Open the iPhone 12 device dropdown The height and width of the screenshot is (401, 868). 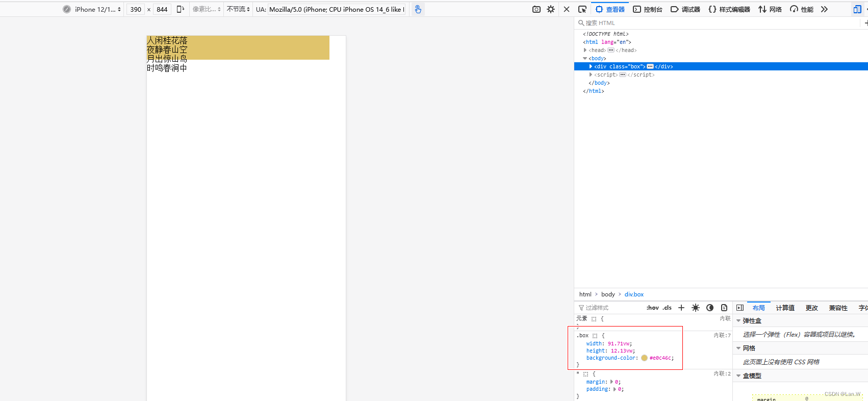pyautogui.click(x=98, y=9)
